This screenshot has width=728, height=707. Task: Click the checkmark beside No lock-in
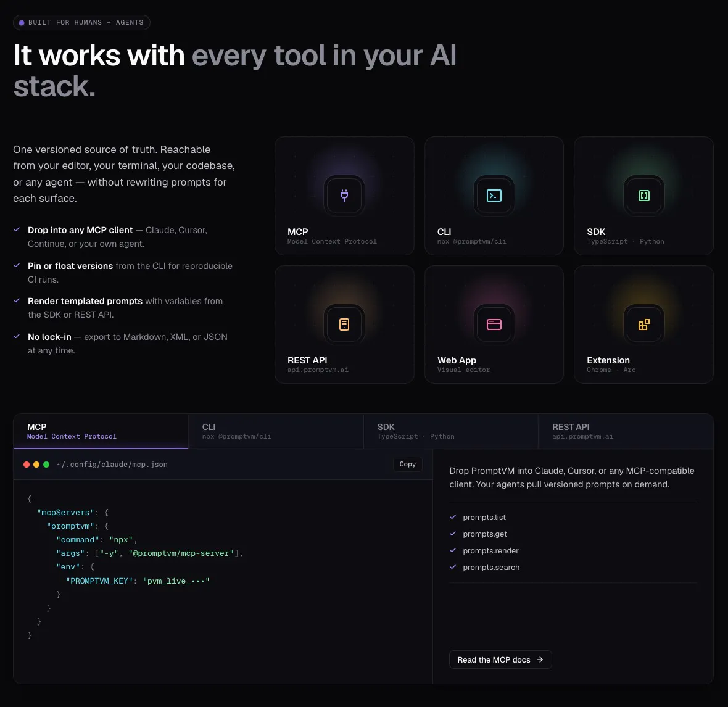click(17, 337)
